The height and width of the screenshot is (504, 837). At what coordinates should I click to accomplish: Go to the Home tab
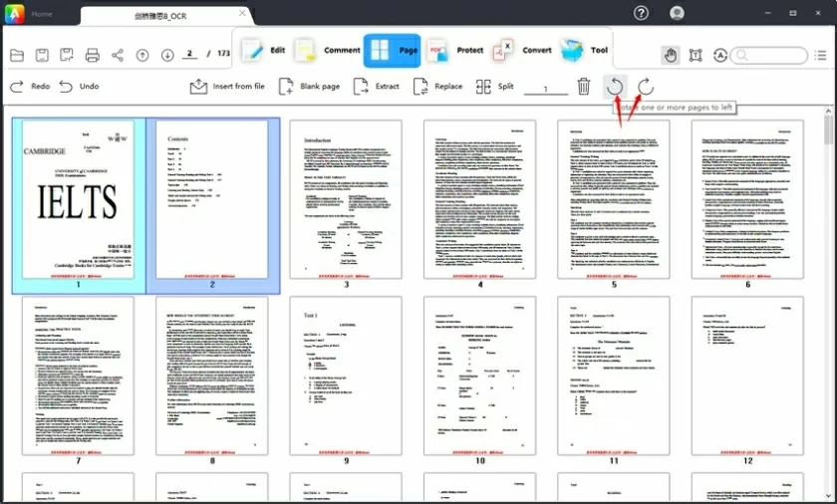point(42,14)
